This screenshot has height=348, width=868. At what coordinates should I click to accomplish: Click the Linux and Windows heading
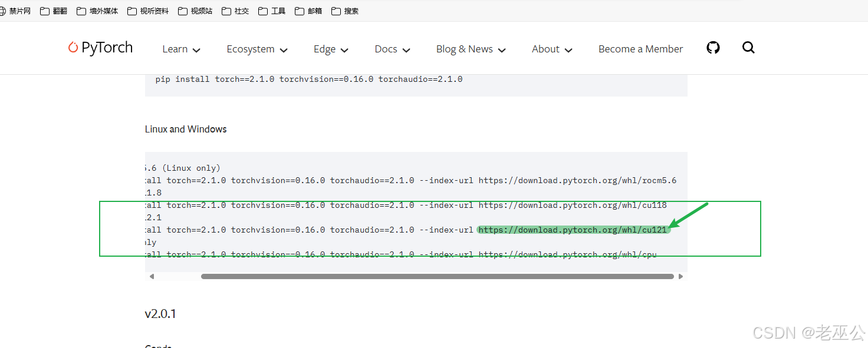coord(186,129)
